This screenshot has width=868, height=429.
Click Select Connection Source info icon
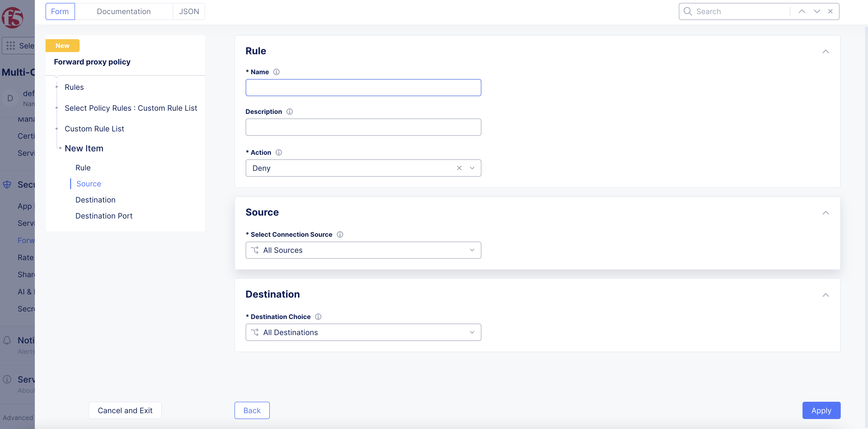(x=340, y=234)
